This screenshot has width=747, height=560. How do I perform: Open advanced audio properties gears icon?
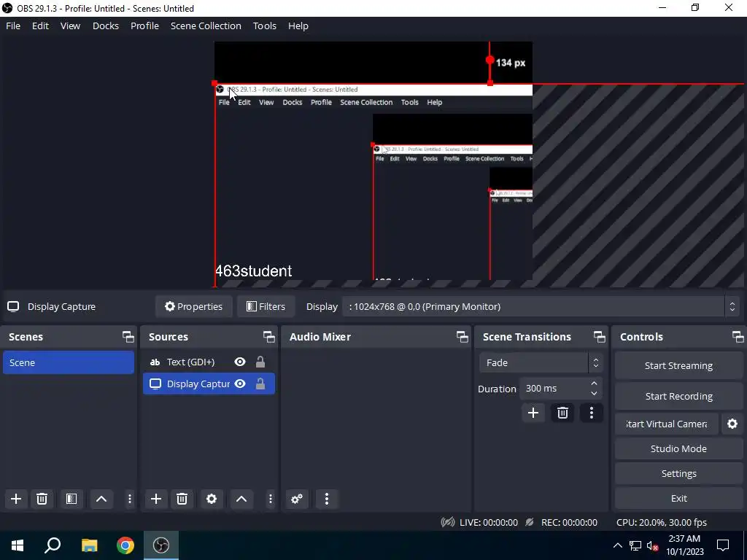point(297,499)
